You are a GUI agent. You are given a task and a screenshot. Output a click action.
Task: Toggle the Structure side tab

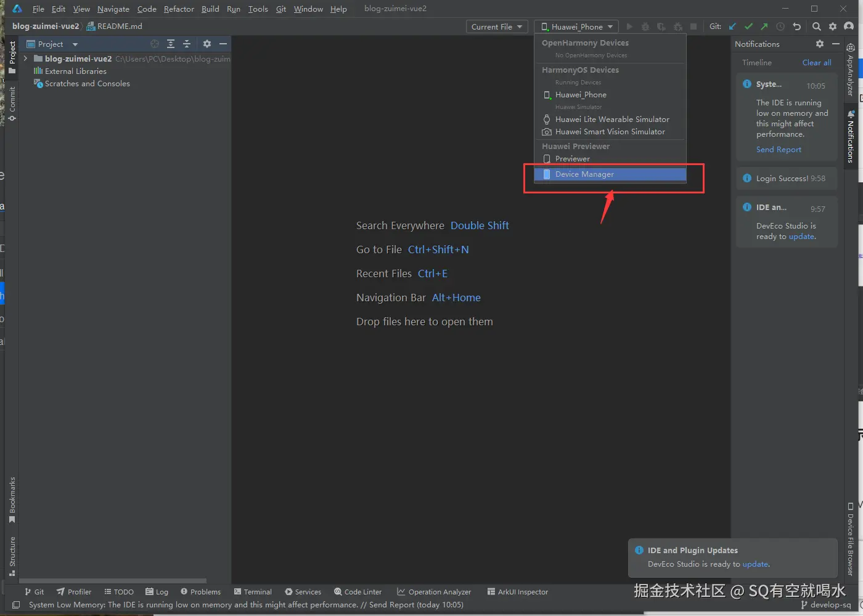[x=12, y=556]
